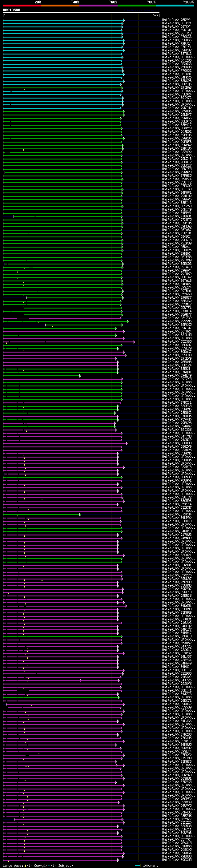
Task: Select the UniRef100_B2WS98 label
Action: [176, 81]
